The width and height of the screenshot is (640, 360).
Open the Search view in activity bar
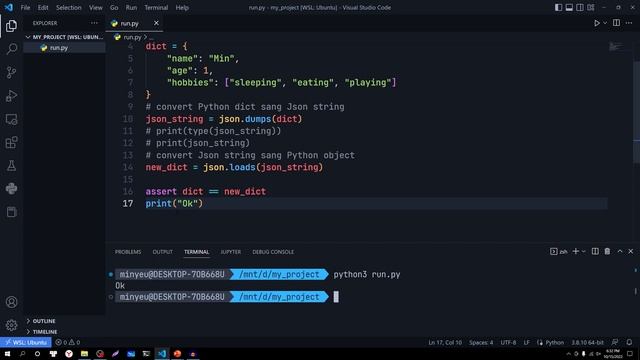coord(11,49)
